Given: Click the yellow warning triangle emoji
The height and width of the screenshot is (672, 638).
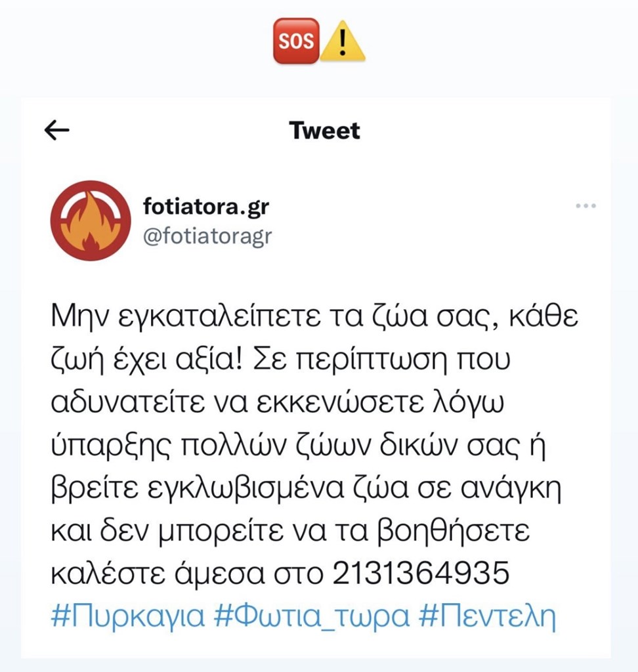Looking at the screenshot, I should tap(343, 42).
